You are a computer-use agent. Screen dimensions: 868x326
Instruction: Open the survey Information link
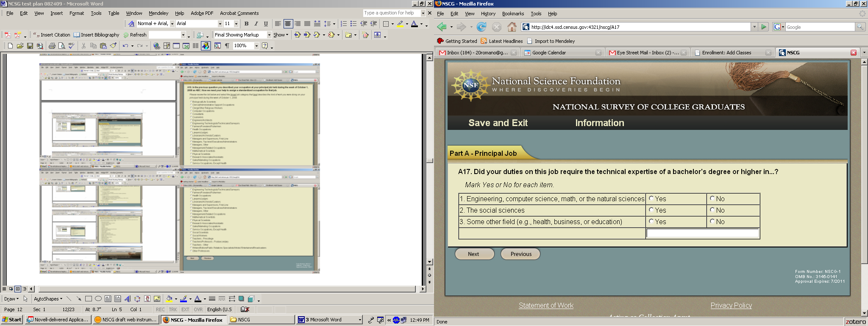(x=600, y=123)
